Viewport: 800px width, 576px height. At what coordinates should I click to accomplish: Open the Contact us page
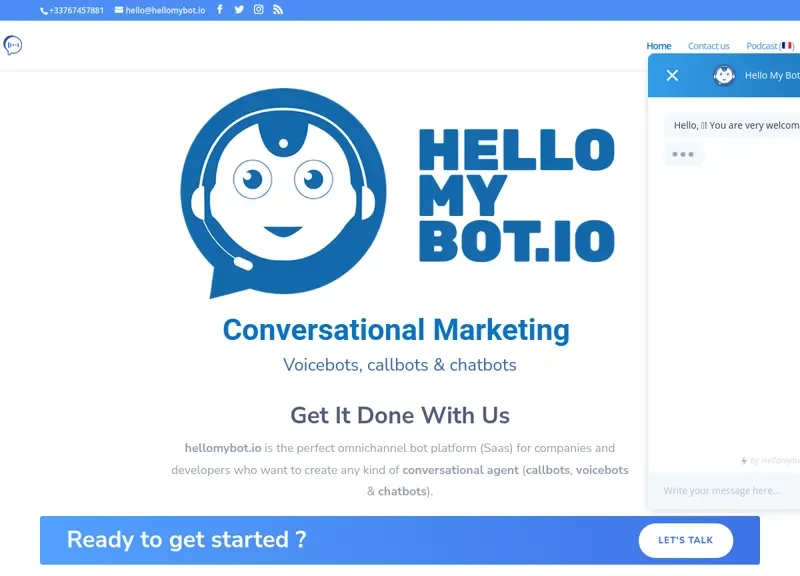click(709, 45)
